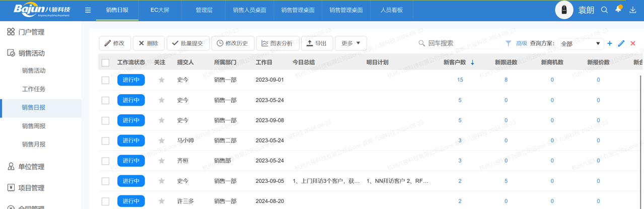Expand 单位管理 in the sidebar
644x209 pixels.
point(31,167)
